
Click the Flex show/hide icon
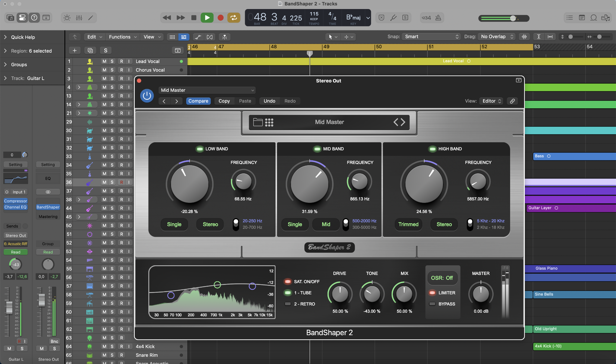click(210, 37)
